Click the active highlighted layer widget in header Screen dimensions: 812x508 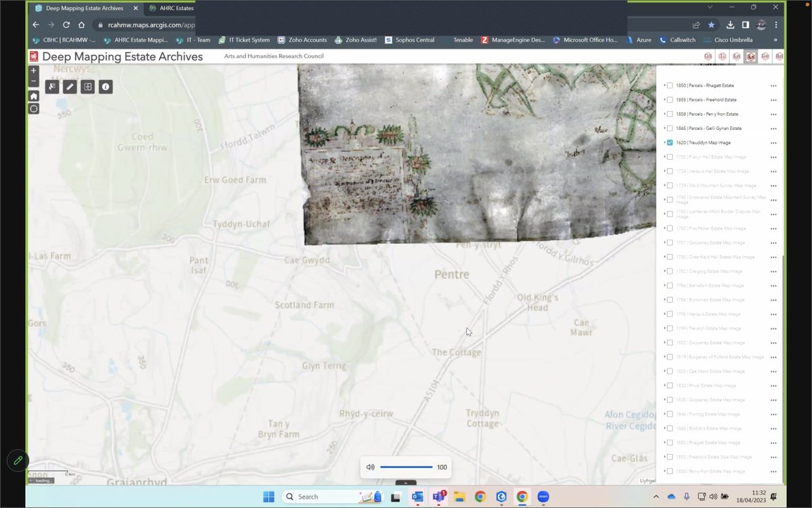coord(751,56)
